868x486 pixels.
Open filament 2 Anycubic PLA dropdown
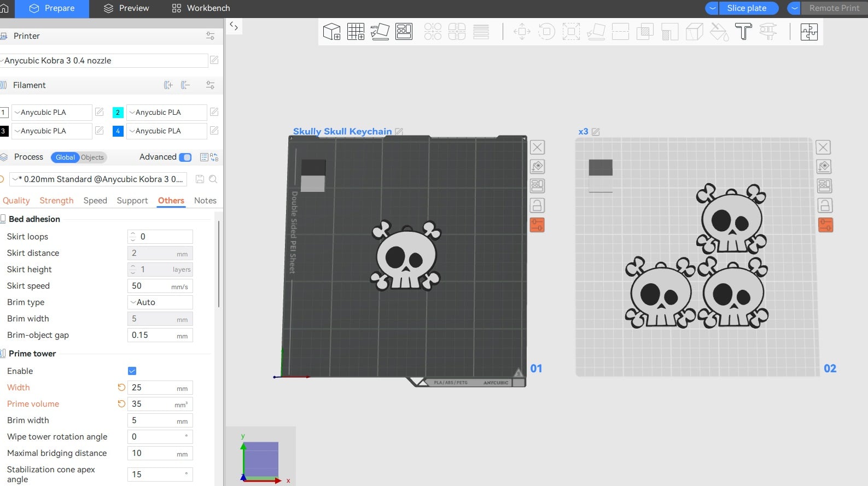coord(167,113)
